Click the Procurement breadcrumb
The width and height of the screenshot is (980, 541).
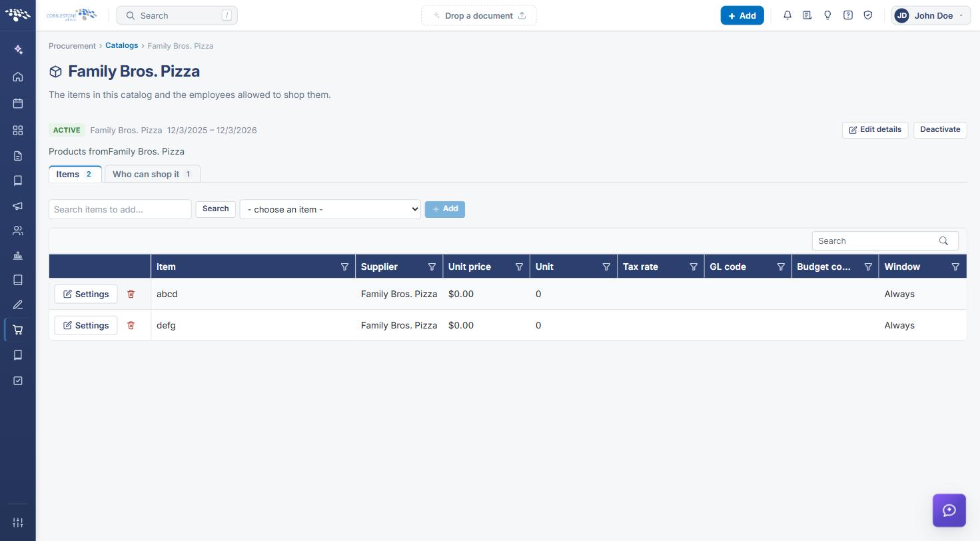[72, 46]
